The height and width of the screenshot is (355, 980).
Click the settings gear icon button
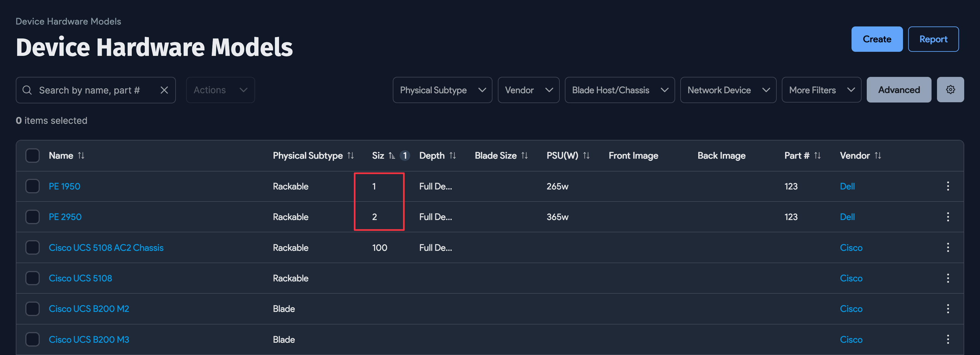coord(950,90)
